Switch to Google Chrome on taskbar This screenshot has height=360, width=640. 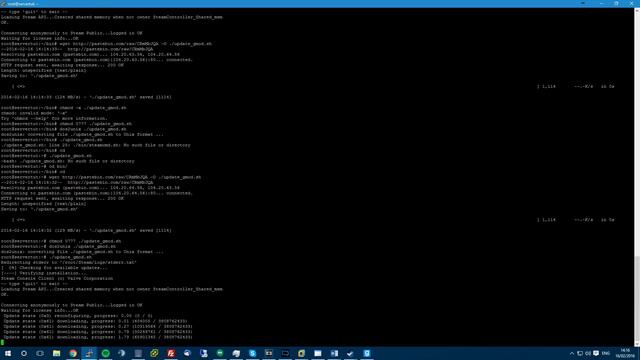click(73, 353)
